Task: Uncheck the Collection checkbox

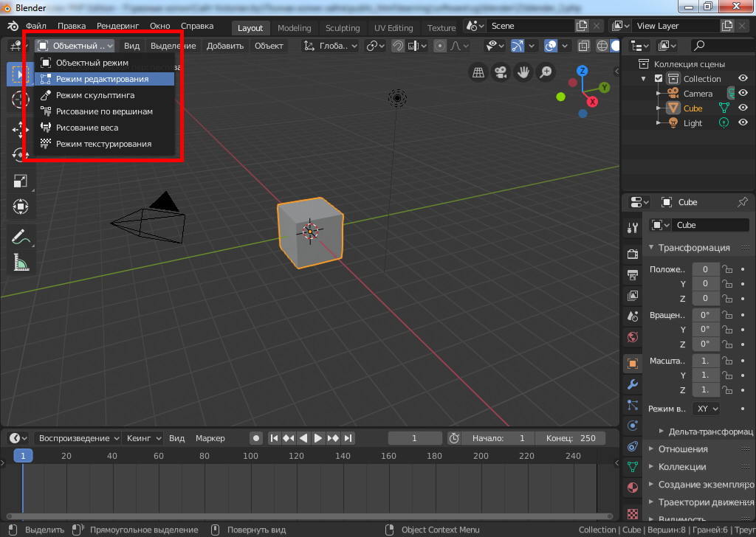Action: coord(659,79)
